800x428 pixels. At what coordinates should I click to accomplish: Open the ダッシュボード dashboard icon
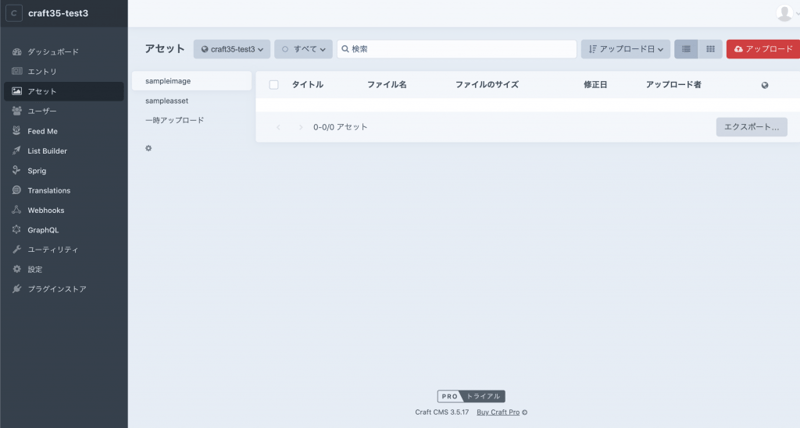tap(17, 52)
